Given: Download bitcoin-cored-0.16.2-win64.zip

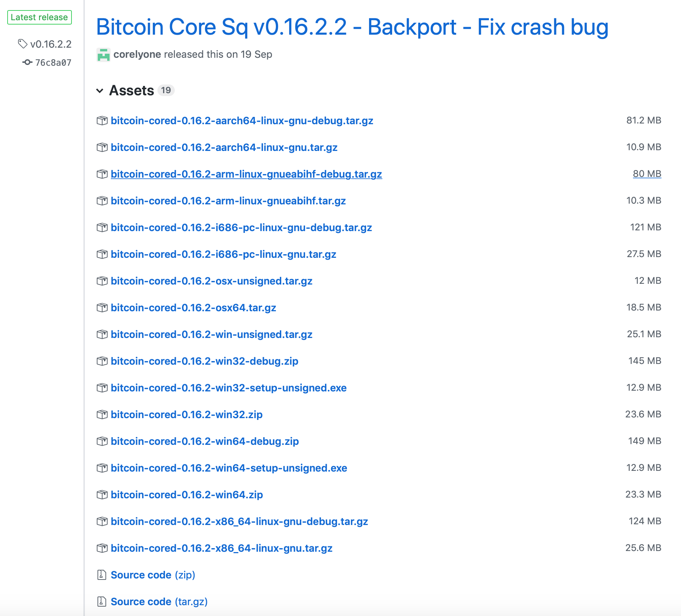Looking at the screenshot, I should 187,495.
